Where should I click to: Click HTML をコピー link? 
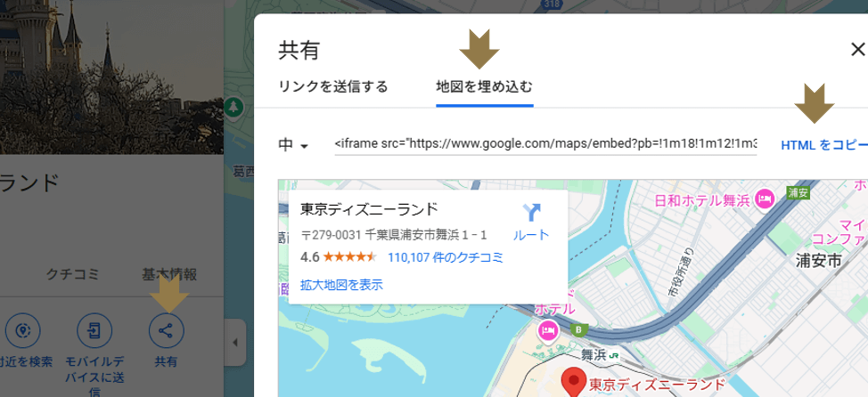(x=823, y=145)
